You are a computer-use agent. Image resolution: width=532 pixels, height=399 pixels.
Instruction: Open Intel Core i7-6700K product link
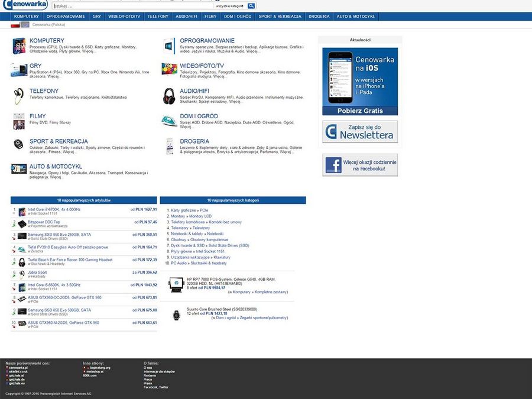click(x=54, y=209)
